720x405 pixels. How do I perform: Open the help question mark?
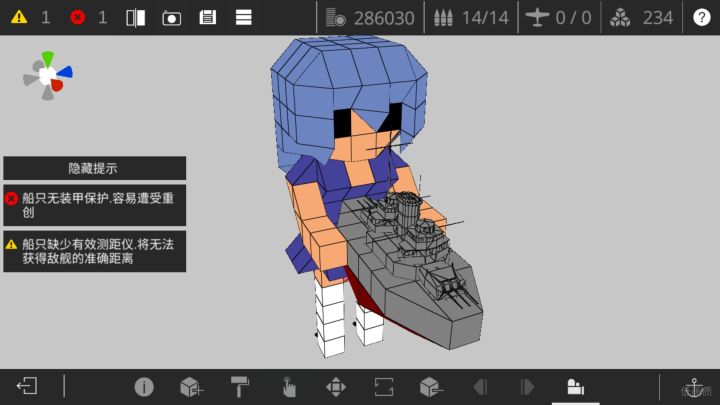coord(702,17)
